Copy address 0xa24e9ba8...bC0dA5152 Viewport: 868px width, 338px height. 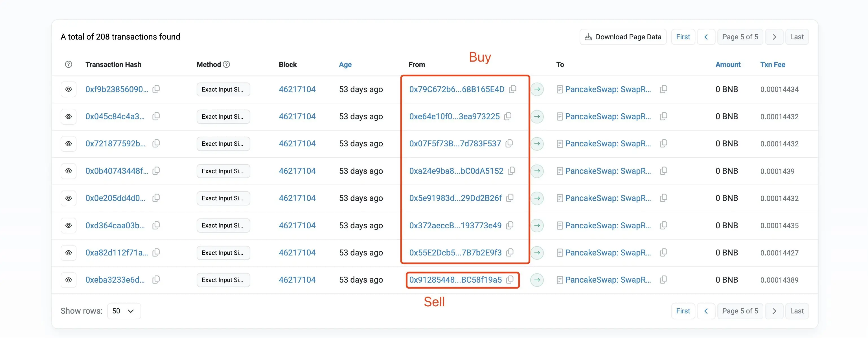511,171
